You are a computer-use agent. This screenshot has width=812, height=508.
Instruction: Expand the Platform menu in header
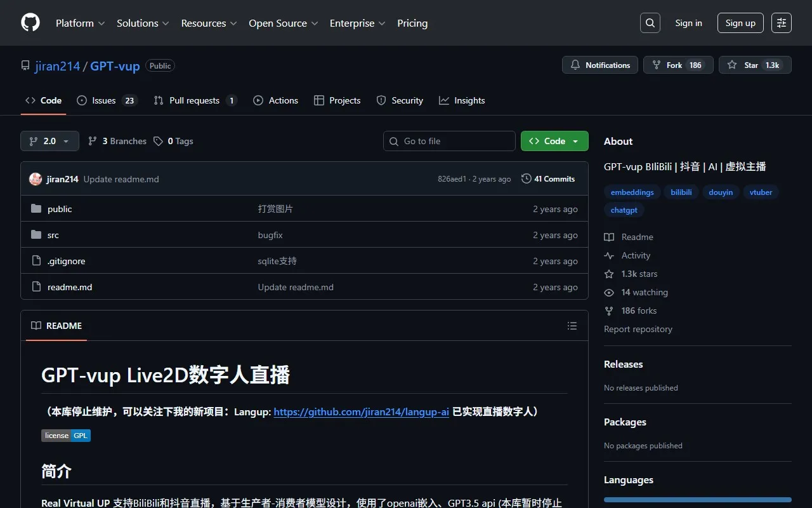point(80,23)
